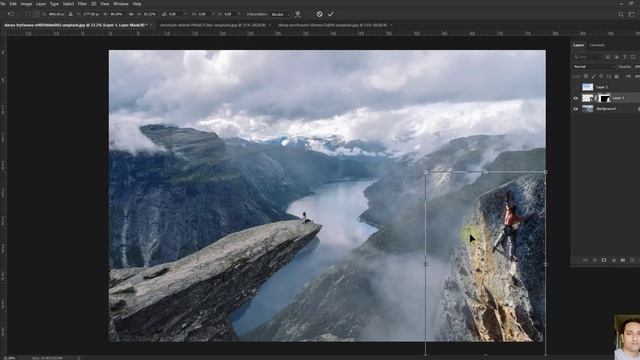Cancel the transform using the circle-slash icon

point(320,14)
